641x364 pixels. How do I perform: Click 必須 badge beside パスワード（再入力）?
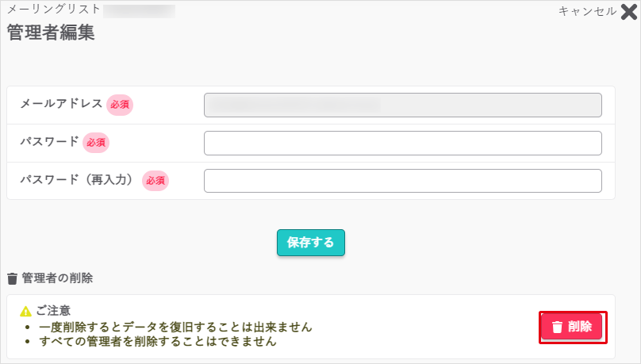coord(155,181)
